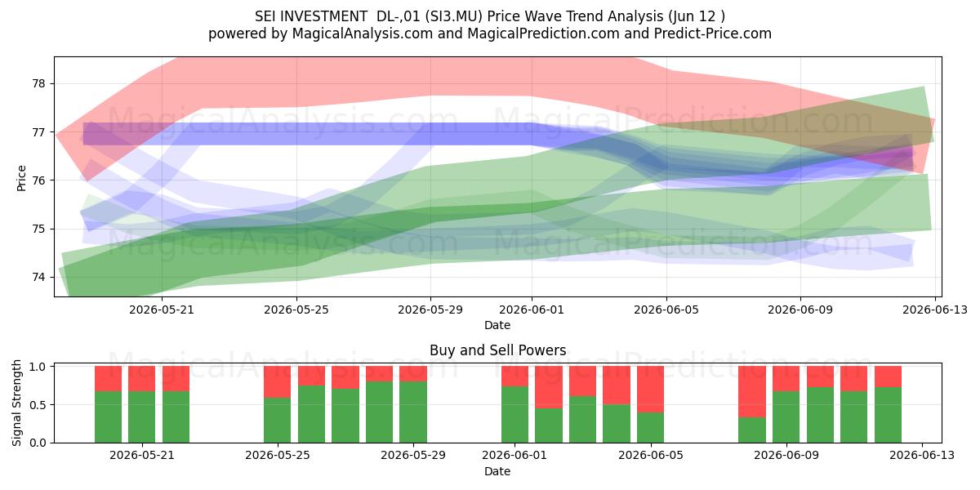Click the 'powered by MagicalAnalysis.com' subtitle line
Image resolution: width=980 pixels, height=490 pixels.
[490, 33]
